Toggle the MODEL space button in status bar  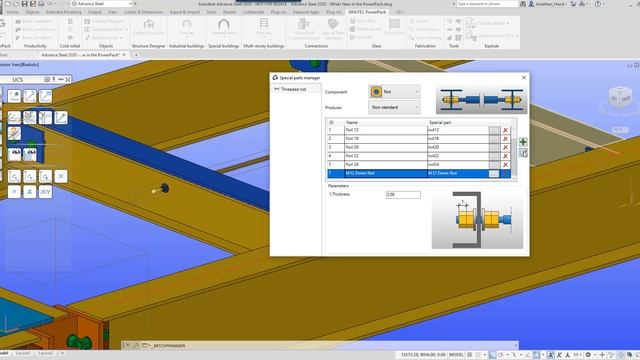(x=456, y=355)
